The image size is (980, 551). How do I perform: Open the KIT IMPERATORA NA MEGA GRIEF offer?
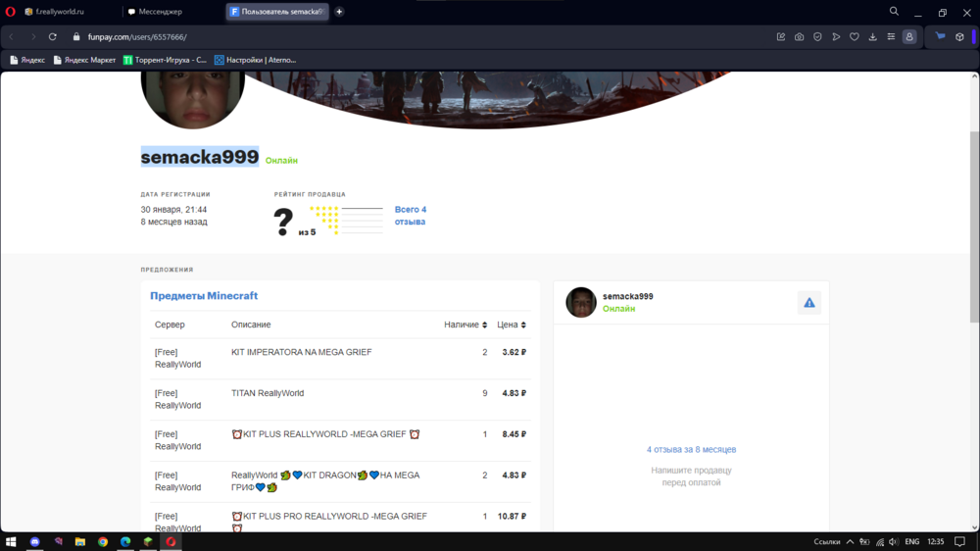click(x=341, y=359)
